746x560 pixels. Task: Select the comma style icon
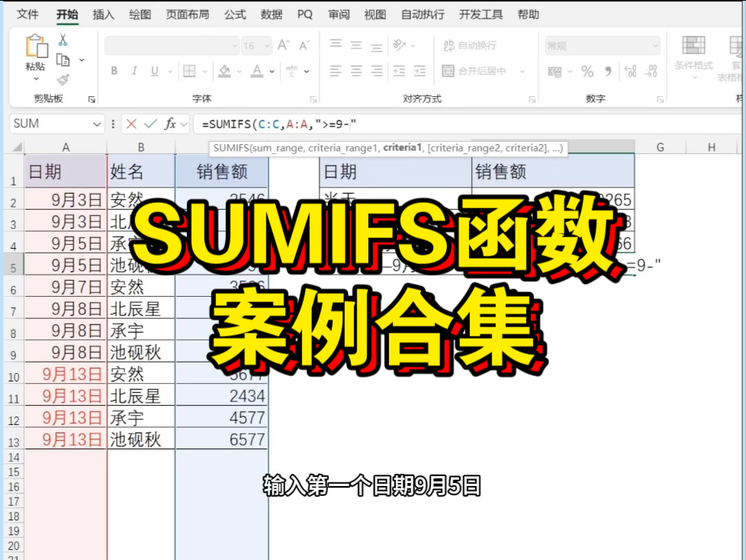(609, 72)
